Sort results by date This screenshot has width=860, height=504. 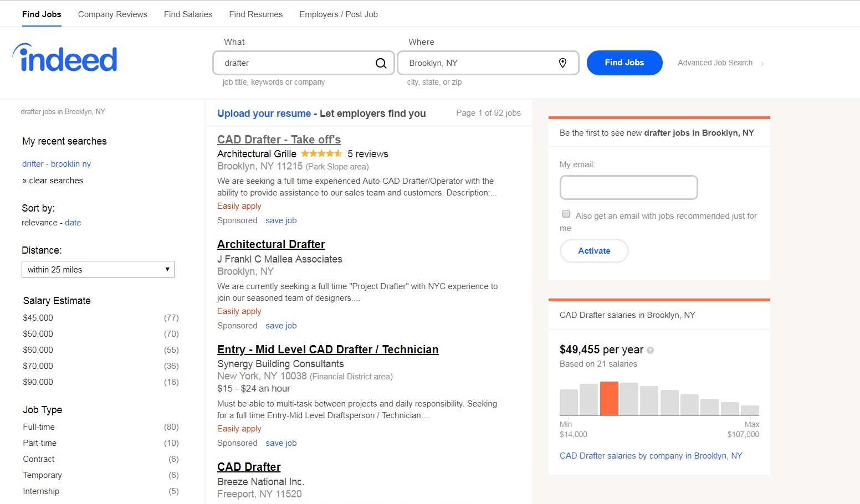click(73, 223)
